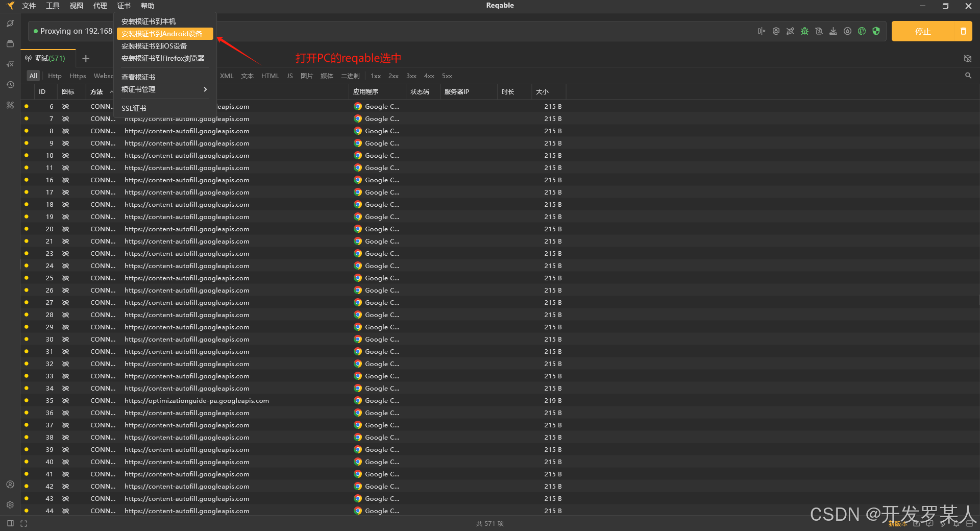Filter by 2xx status codes
This screenshot has width=980, height=531.
[394, 76]
